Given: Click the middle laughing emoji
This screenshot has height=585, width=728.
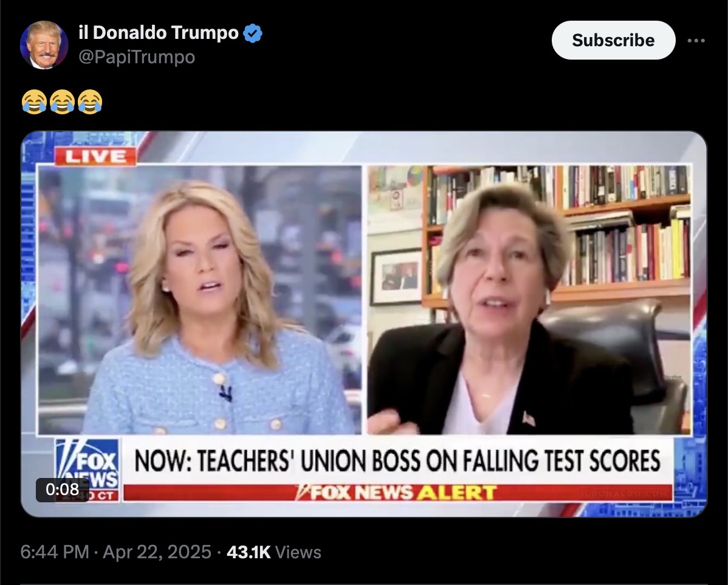Looking at the screenshot, I should (62, 102).
